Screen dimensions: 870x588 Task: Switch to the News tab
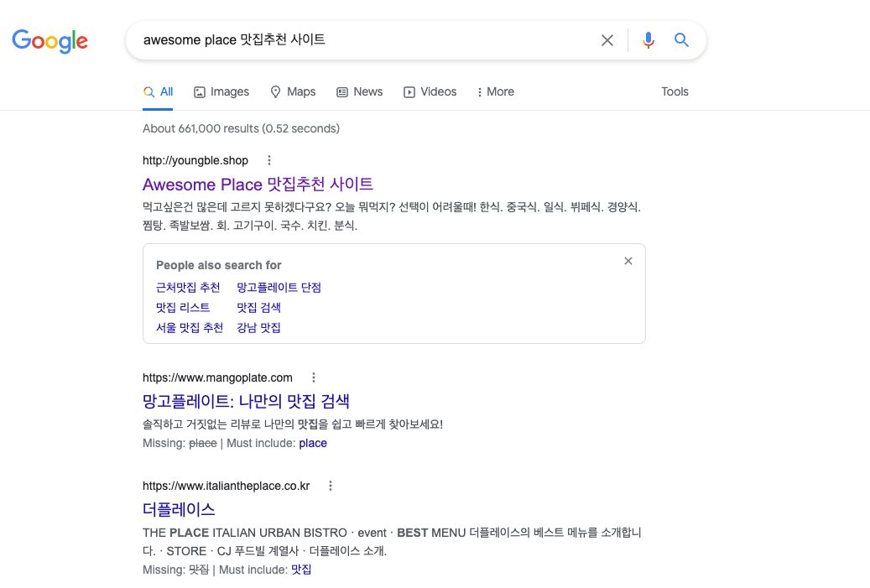[x=360, y=92]
